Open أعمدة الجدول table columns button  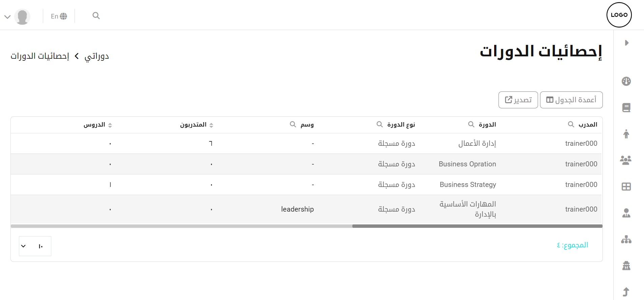coord(571,100)
